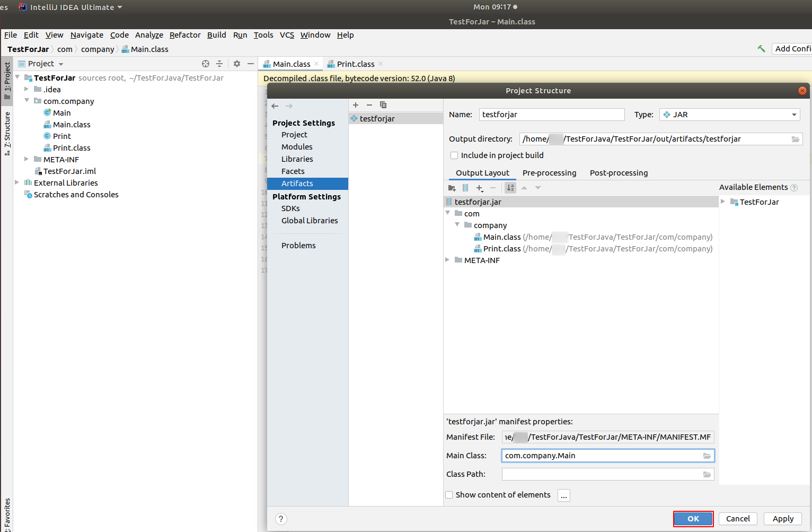812x532 pixels.
Task: Create a directory in the output layout
Action: point(452,188)
